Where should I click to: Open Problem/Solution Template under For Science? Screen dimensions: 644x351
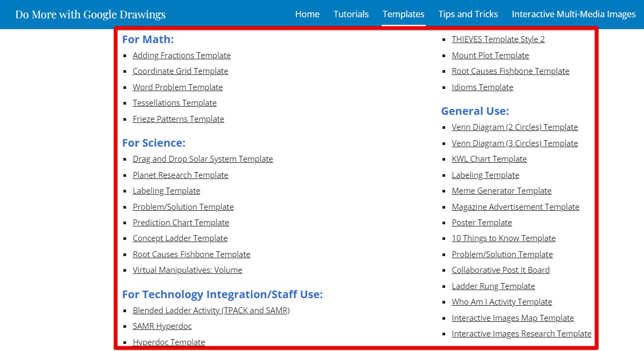pyautogui.click(x=183, y=207)
